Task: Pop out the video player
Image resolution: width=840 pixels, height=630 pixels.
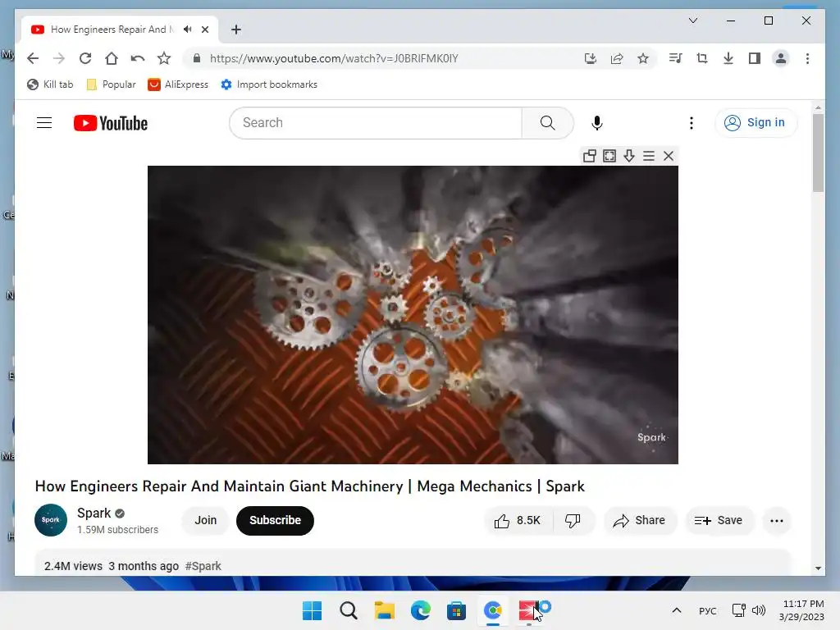Action: (589, 156)
